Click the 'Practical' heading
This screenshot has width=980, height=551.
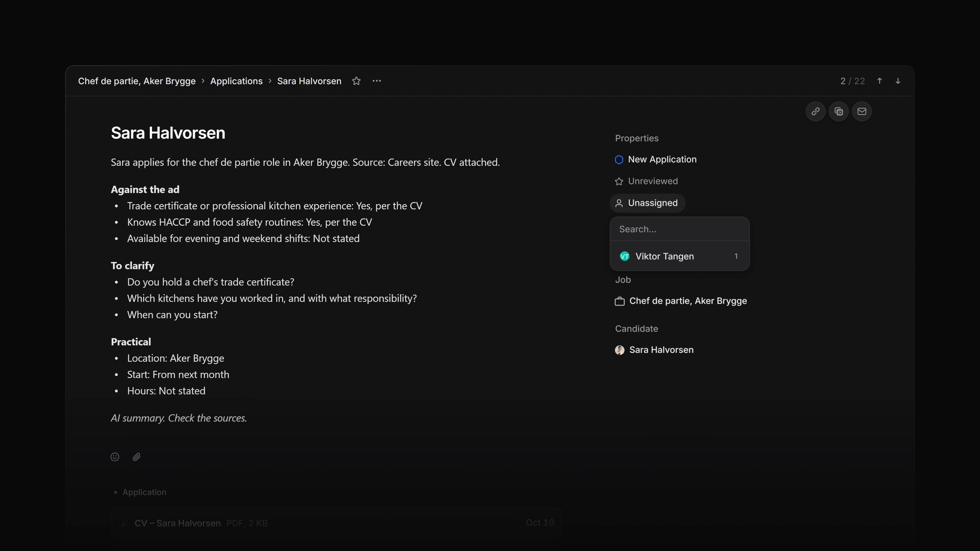tap(131, 342)
